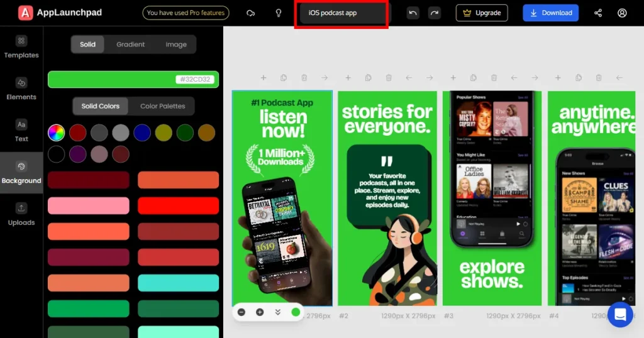Pick the rainbow color picker swatch

pyautogui.click(x=57, y=133)
